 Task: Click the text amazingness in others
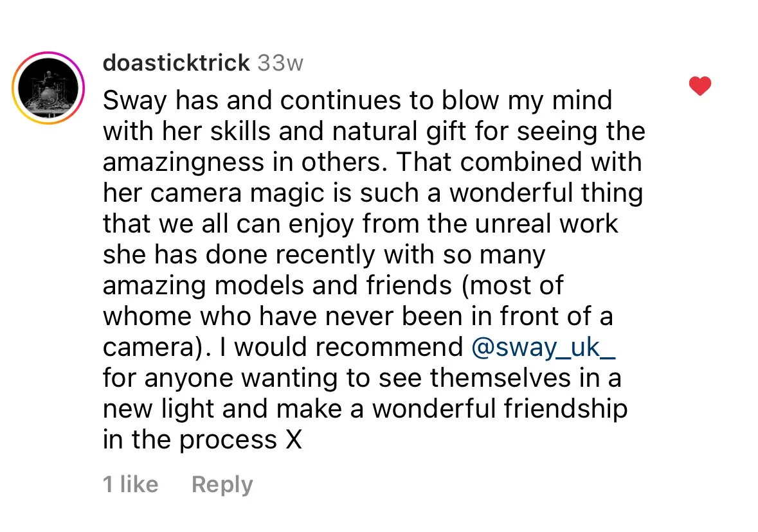click(x=244, y=162)
